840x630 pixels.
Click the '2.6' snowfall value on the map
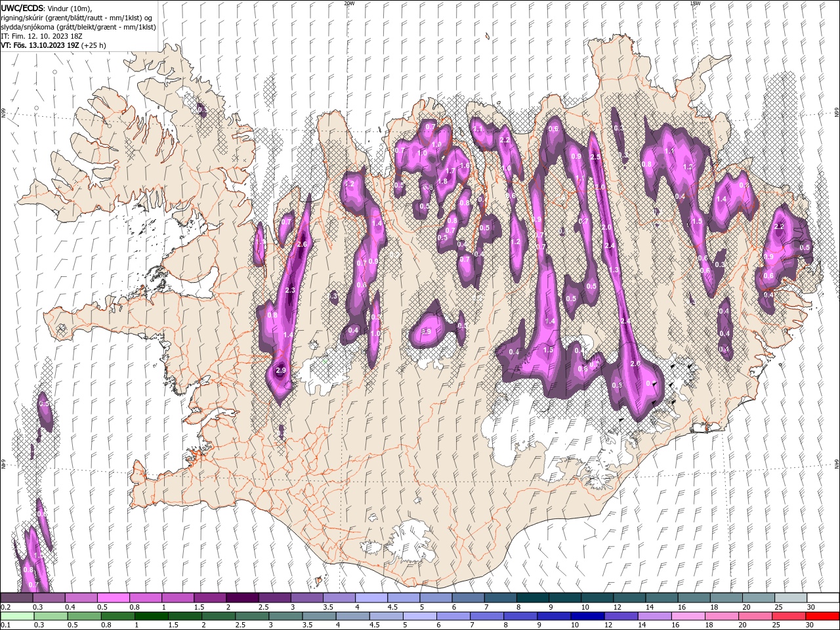(303, 244)
